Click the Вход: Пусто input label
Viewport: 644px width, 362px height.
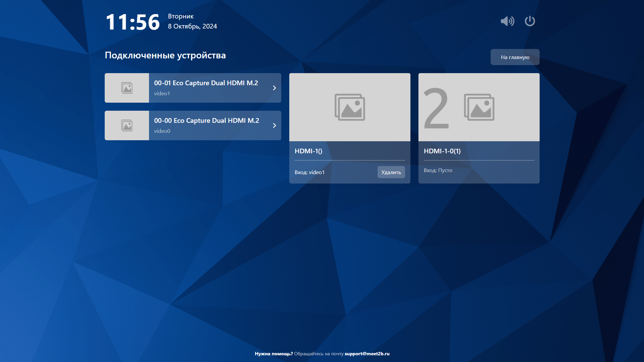438,170
